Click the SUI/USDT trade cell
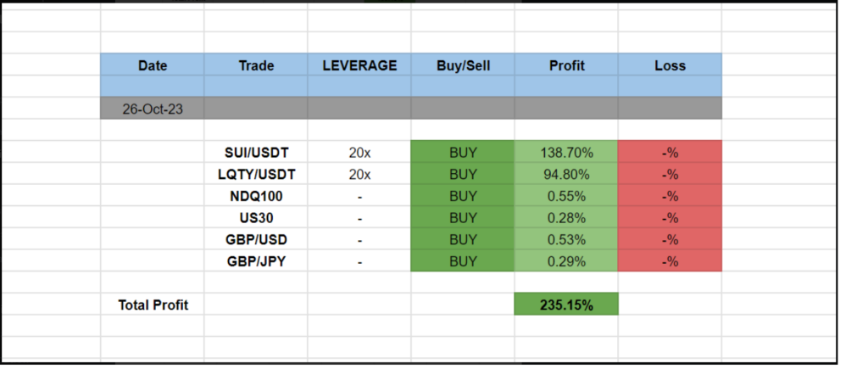 tap(256, 153)
